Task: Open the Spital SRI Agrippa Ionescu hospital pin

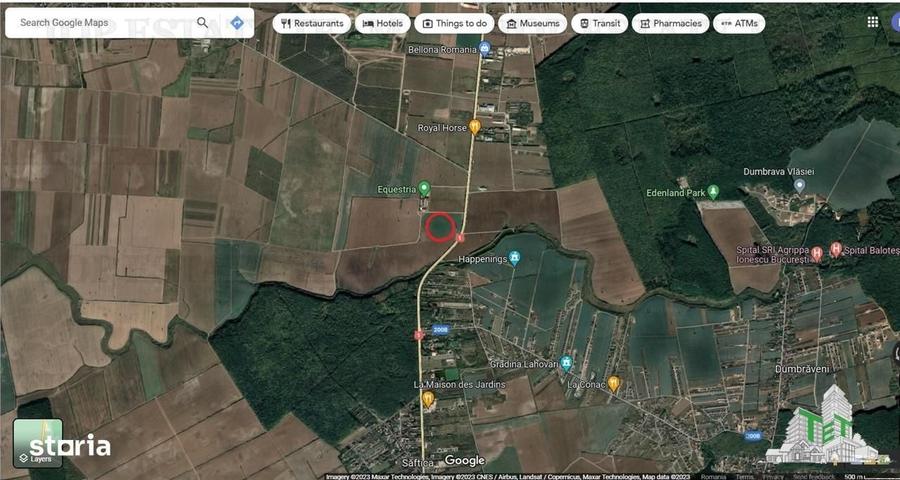Action: (x=817, y=254)
